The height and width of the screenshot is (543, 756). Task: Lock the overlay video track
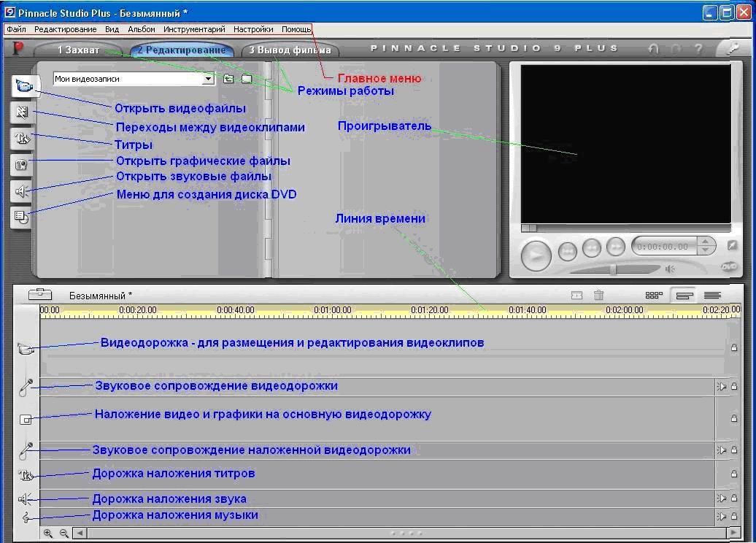[x=734, y=418]
